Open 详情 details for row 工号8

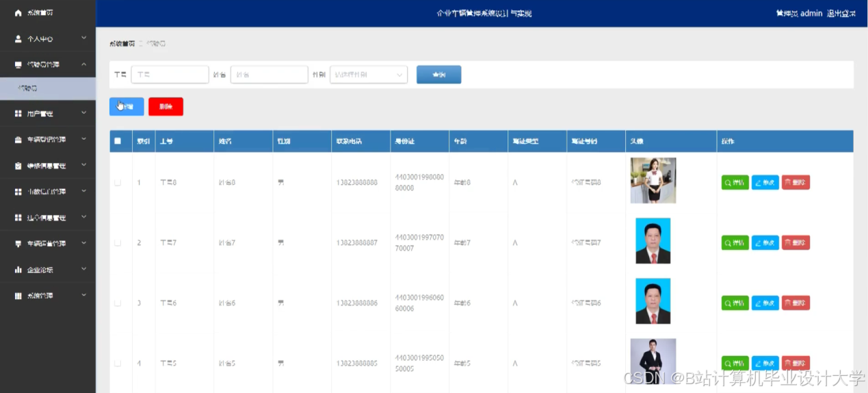[735, 183]
